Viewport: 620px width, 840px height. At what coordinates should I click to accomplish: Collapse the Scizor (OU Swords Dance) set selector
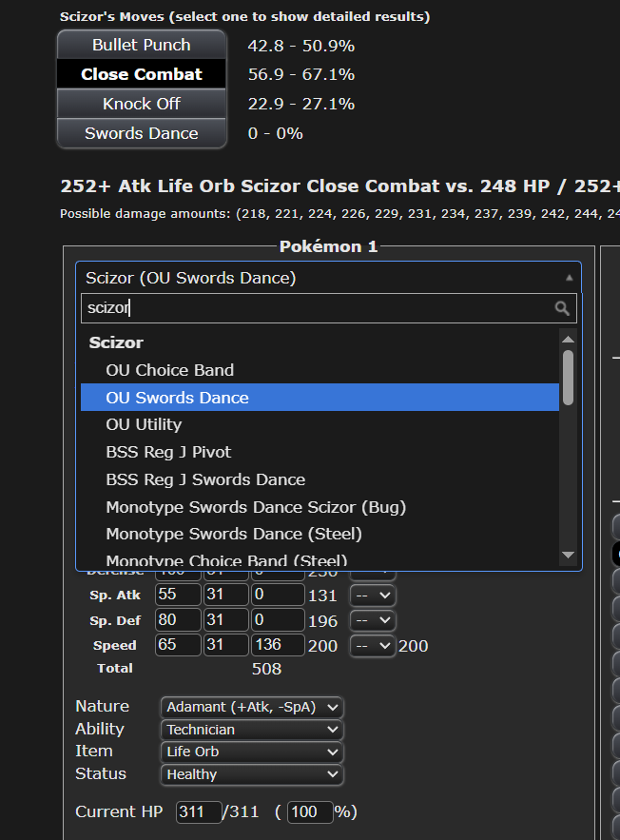point(329,278)
